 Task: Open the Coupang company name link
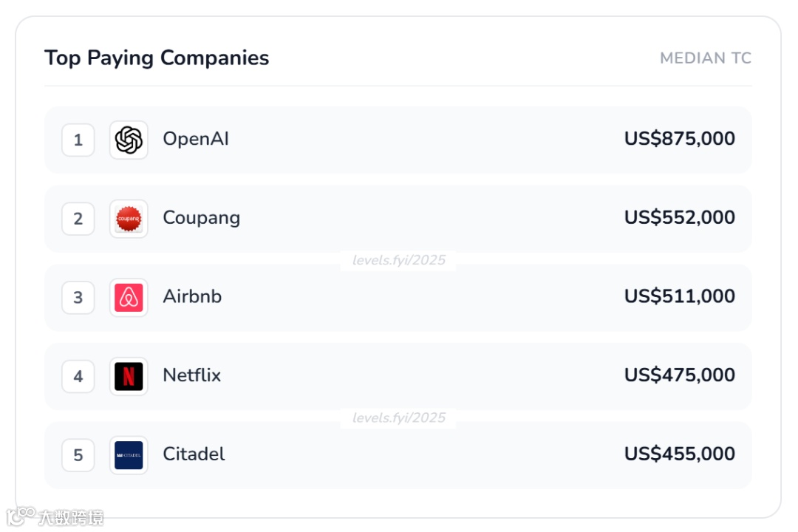pyautogui.click(x=201, y=218)
